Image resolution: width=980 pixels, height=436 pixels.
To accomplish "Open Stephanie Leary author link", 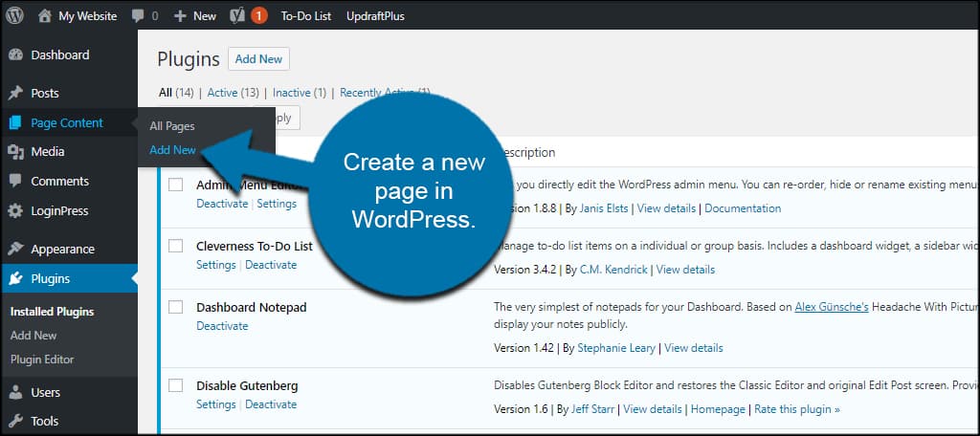I will 616,348.
